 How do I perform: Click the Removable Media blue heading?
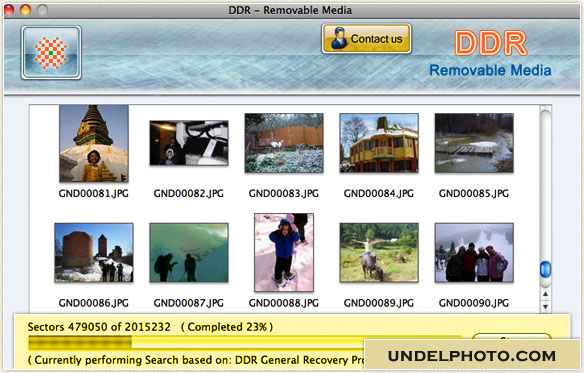pyautogui.click(x=490, y=70)
